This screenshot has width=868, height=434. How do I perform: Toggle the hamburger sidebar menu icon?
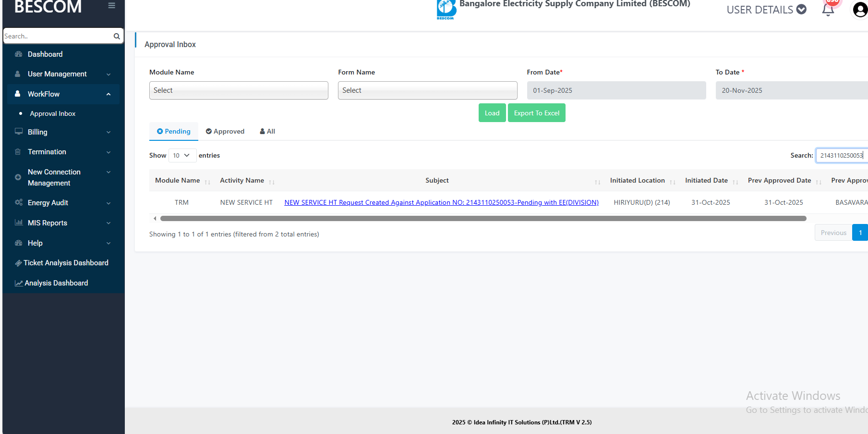pyautogui.click(x=111, y=6)
